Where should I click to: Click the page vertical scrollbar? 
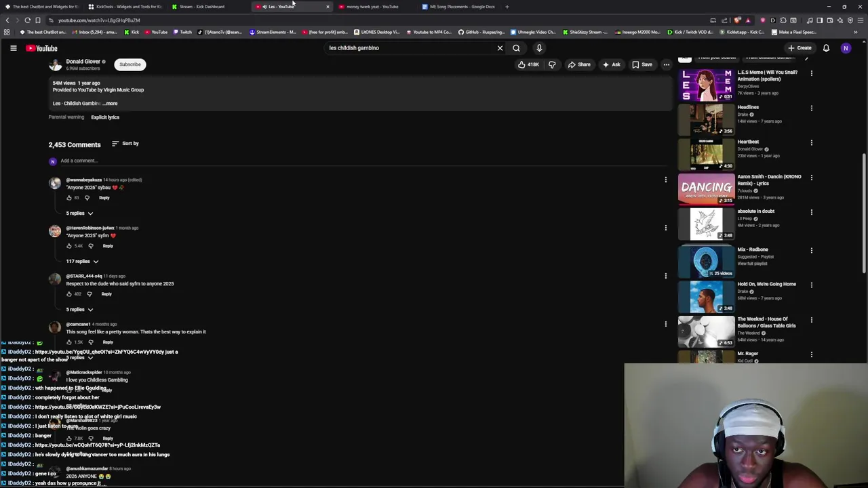tap(864, 213)
